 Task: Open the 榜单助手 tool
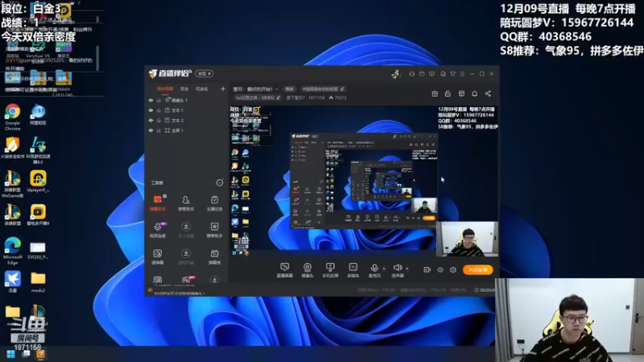[214, 229]
